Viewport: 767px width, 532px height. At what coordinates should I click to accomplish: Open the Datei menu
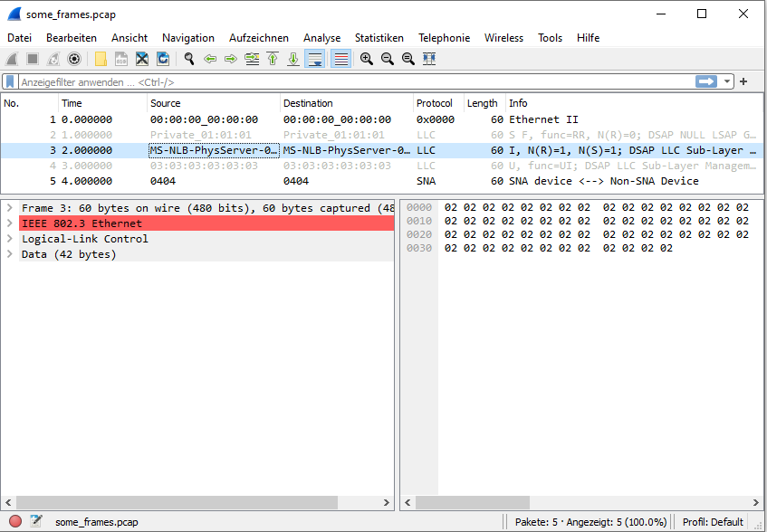tap(20, 38)
